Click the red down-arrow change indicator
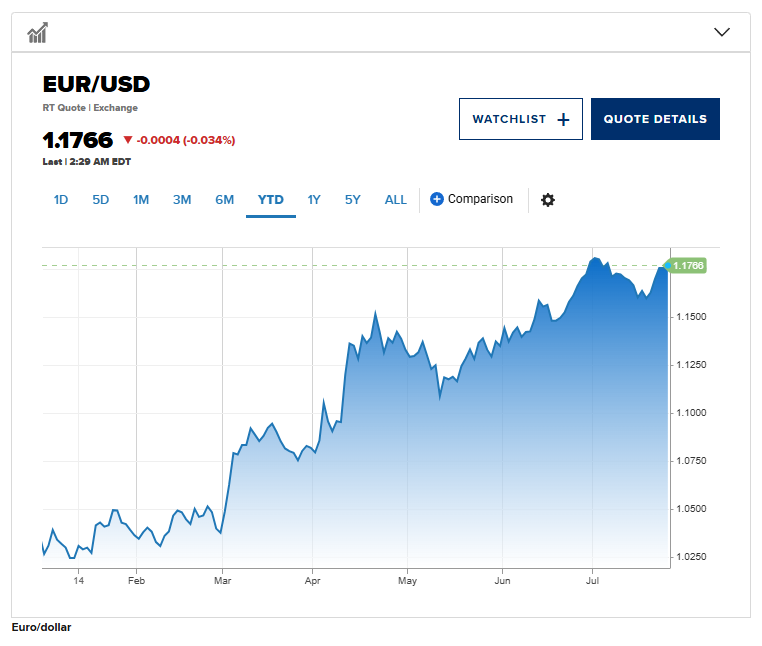The width and height of the screenshot is (762, 646). tap(128, 140)
